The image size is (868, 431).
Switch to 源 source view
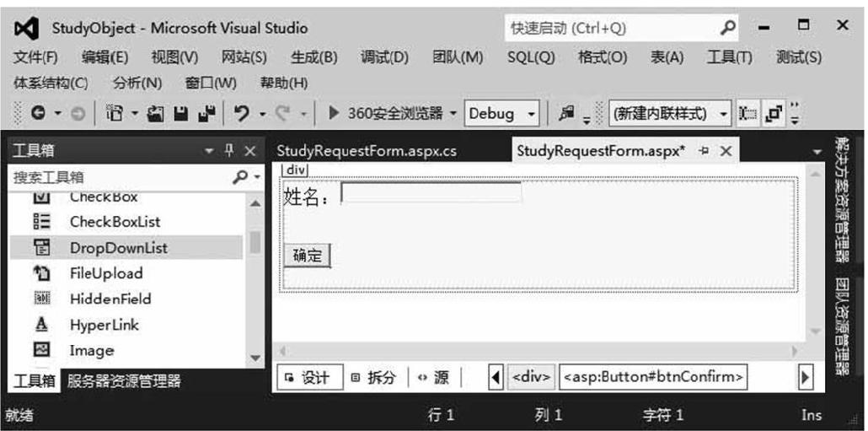pos(433,378)
